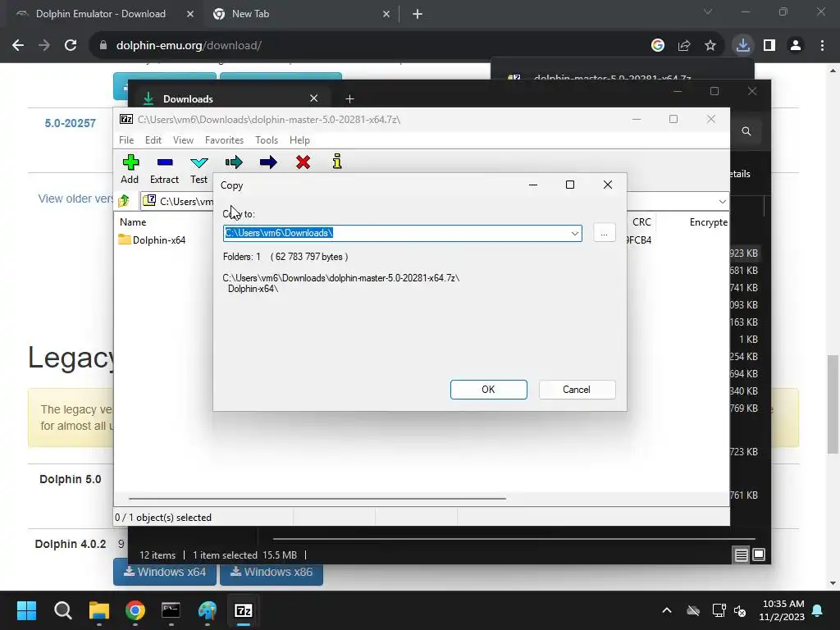
Task: Click the 5.0-20257 version link
Action: (71, 123)
